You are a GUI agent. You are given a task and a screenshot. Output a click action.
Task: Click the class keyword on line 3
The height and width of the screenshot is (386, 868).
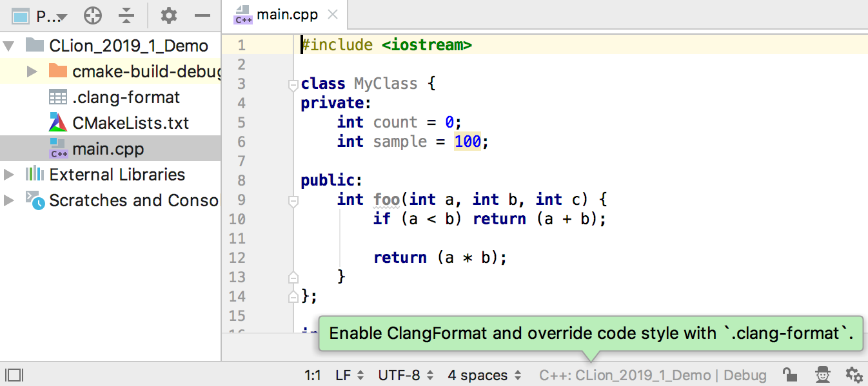click(323, 84)
